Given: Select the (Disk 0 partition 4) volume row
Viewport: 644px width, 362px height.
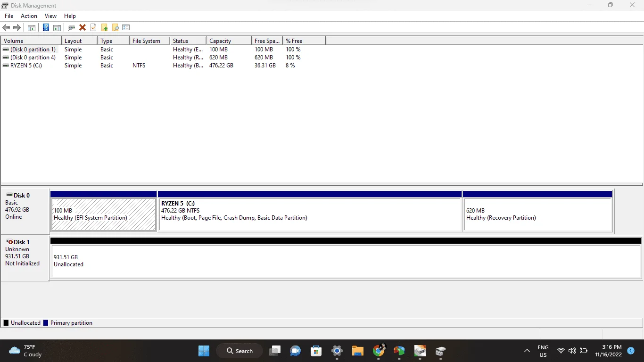Looking at the screenshot, I should pyautogui.click(x=163, y=58).
